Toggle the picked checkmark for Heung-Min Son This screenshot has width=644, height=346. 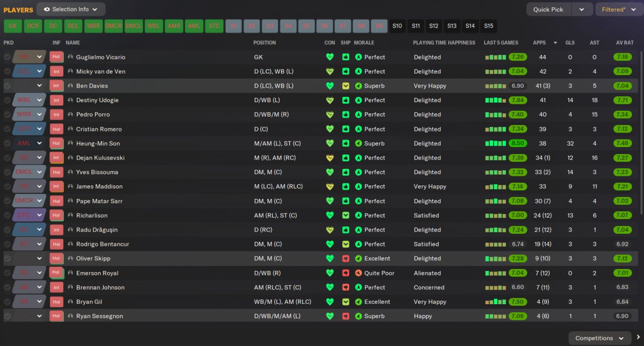pos(7,144)
